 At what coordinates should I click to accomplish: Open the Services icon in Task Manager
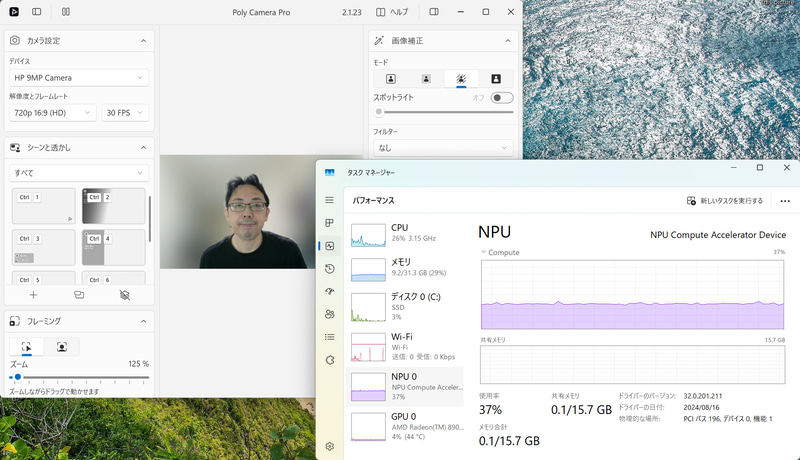coord(330,360)
